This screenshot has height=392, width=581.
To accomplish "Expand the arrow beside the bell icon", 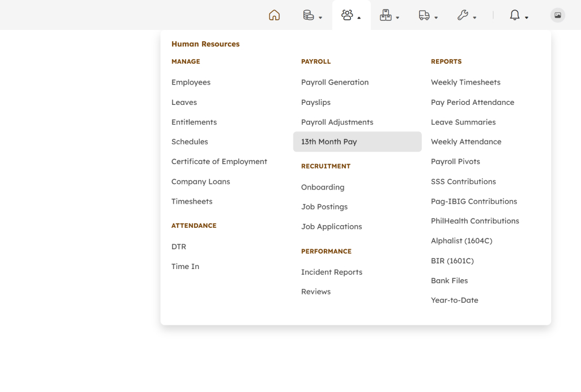I will 526,17.
